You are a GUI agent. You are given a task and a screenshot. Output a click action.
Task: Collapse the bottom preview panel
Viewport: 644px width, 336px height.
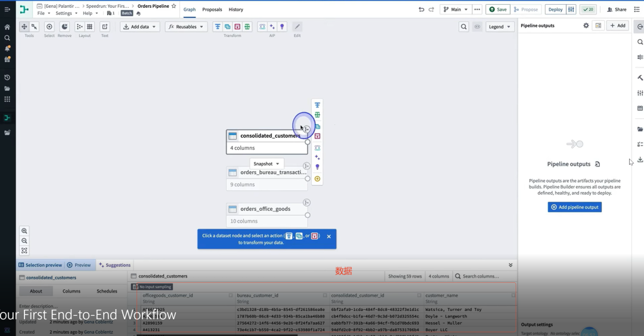coord(510,265)
